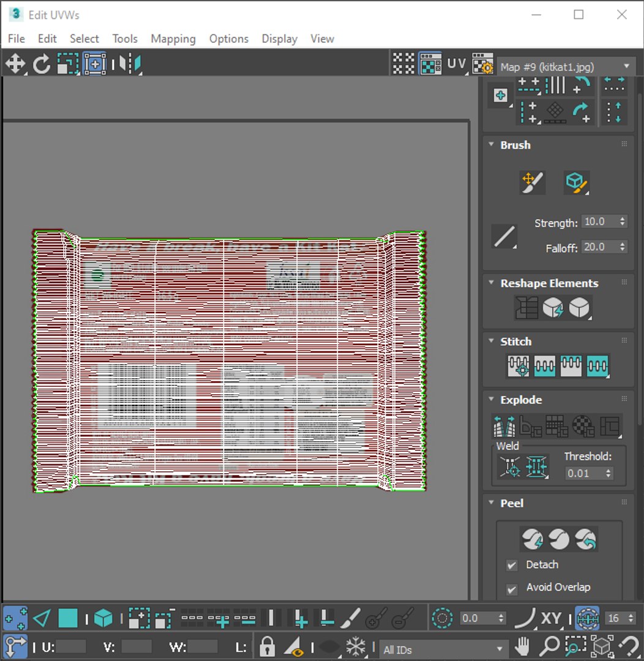Viewport: 644px width, 661px height.
Task: Click Straighten Selection in Reshape Elements
Action: pyautogui.click(x=526, y=307)
